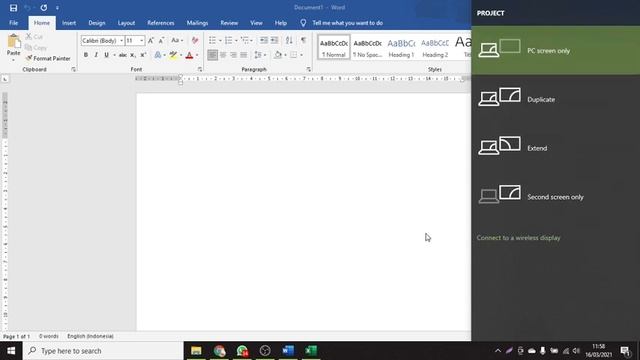Screen dimensions: 640x360
Task: Select PC screen only projection mode
Action: tap(556, 51)
